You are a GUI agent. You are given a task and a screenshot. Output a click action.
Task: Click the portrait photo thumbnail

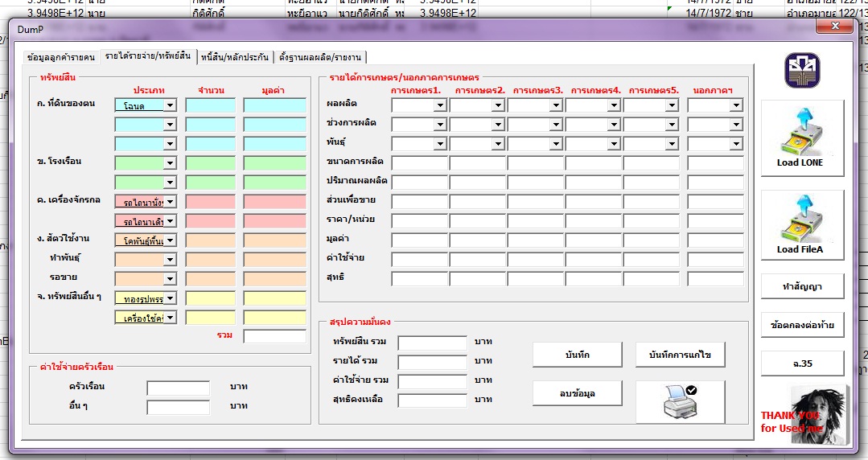pyautogui.click(x=819, y=413)
